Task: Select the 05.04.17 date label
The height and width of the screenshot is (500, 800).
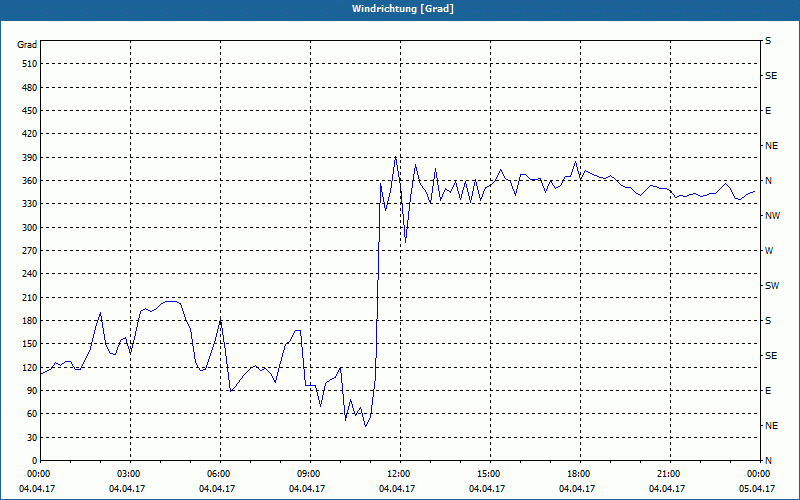Action: pyautogui.click(x=757, y=489)
